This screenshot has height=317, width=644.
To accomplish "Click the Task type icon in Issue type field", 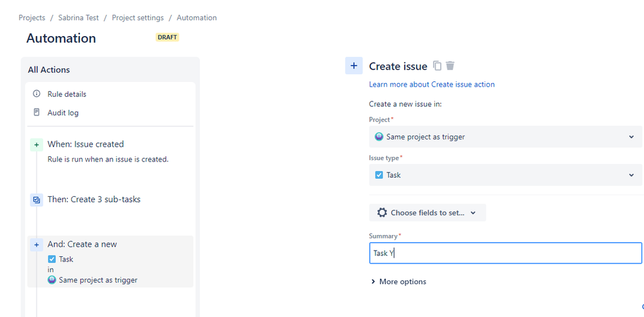I will click(x=379, y=175).
